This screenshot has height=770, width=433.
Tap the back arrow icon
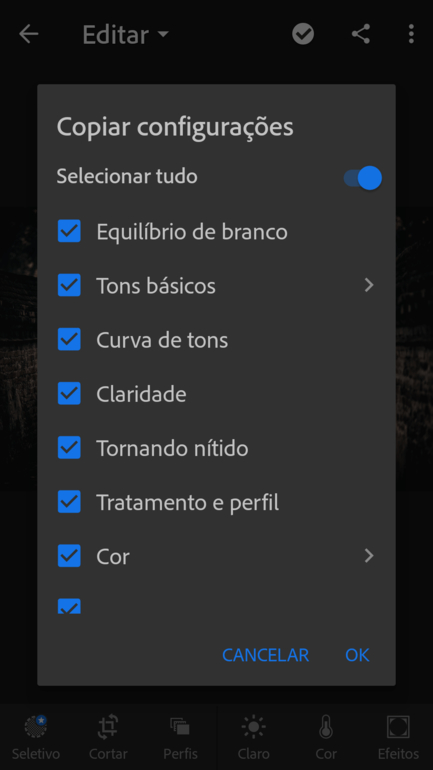pos(28,34)
